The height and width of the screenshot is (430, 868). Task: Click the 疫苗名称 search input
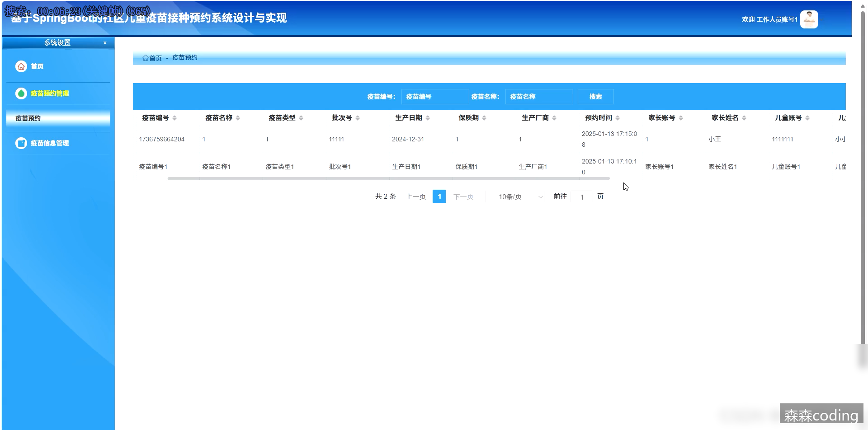pyautogui.click(x=539, y=97)
